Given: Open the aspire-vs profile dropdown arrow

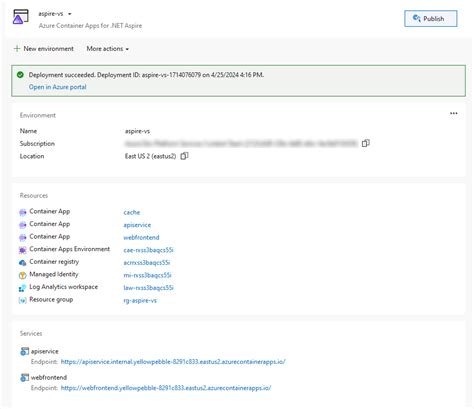Looking at the screenshot, I should [x=70, y=14].
